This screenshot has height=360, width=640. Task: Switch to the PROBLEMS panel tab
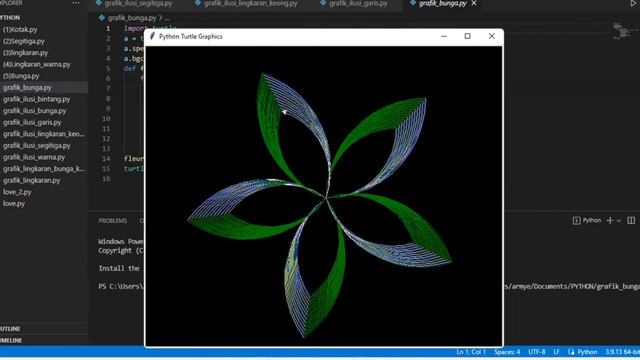[113, 221]
